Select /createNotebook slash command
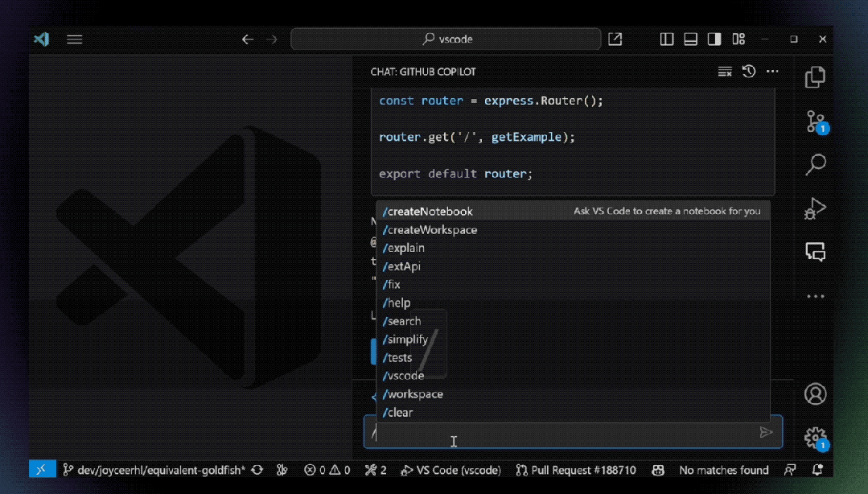The height and width of the screenshot is (494, 868). pos(573,211)
